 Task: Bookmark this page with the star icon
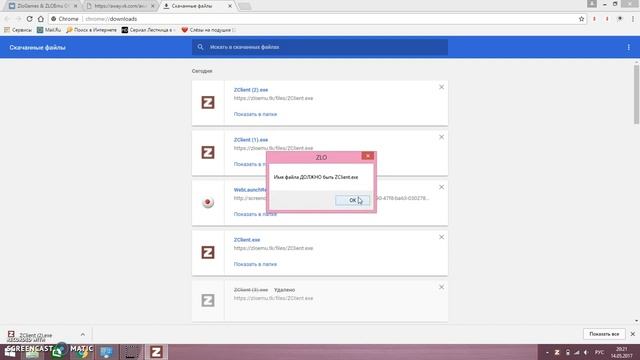coord(581,19)
